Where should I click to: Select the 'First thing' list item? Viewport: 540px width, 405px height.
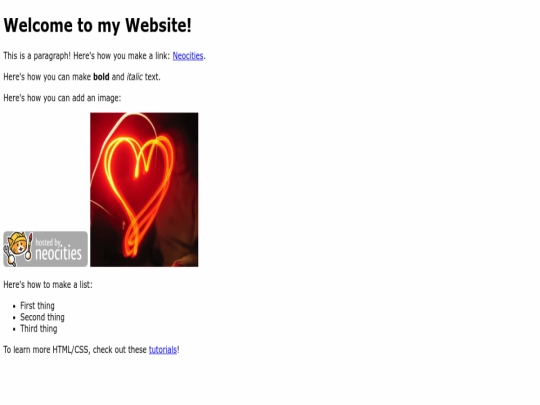point(37,306)
